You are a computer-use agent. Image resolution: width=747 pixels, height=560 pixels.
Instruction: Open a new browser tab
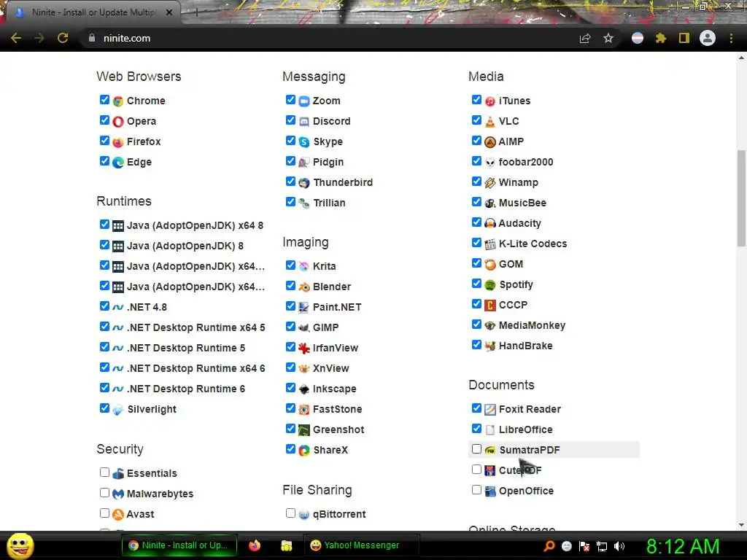pyautogui.click(x=196, y=13)
